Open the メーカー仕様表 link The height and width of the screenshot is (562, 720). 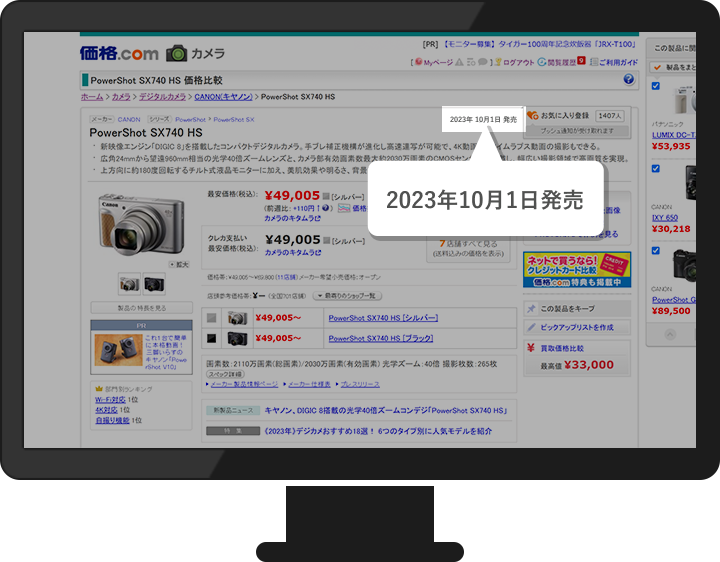click(309, 384)
